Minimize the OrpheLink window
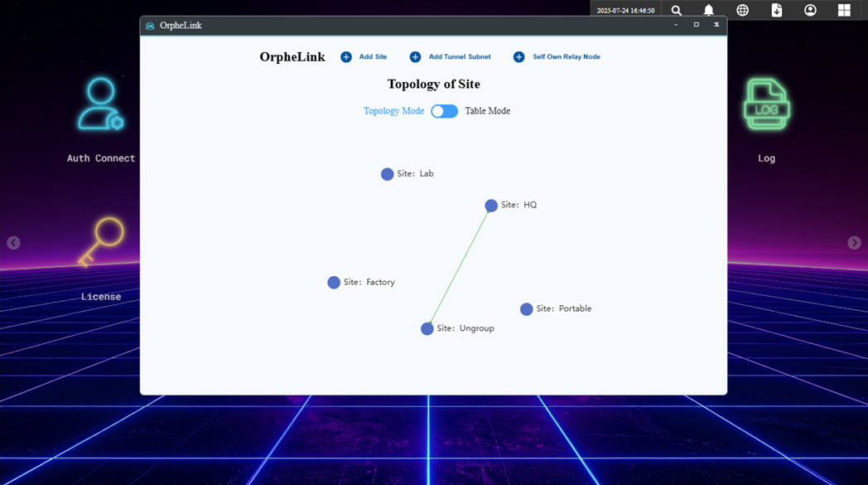 pyautogui.click(x=676, y=25)
